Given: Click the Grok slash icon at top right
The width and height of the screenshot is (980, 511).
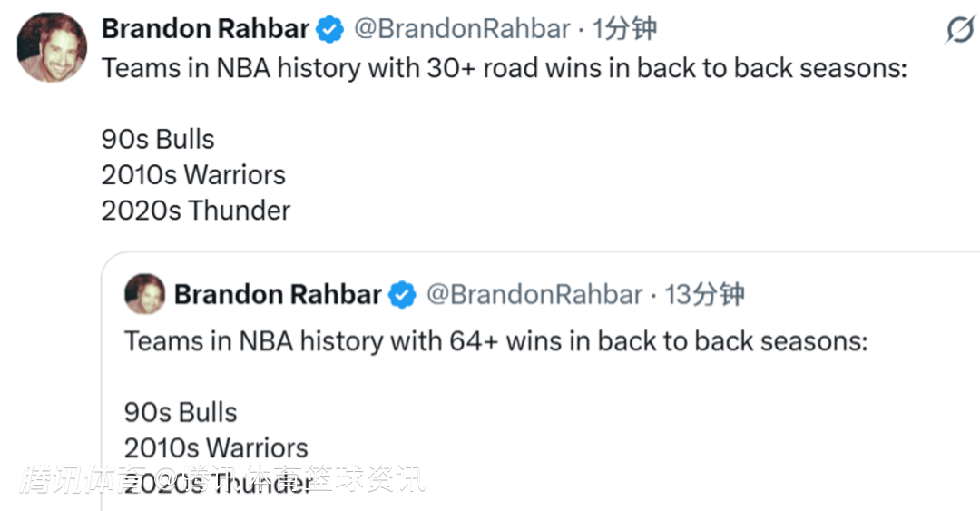Looking at the screenshot, I should pyautogui.click(x=959, y=30).
